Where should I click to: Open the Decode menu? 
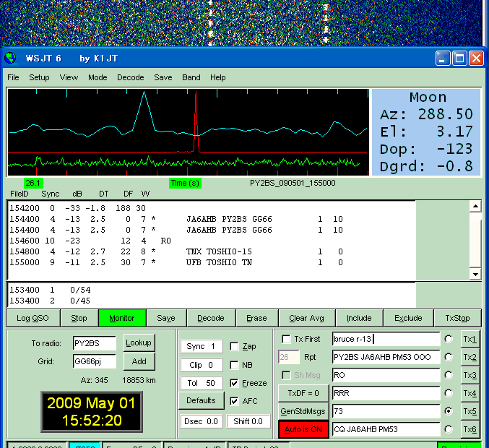[130, 77]
